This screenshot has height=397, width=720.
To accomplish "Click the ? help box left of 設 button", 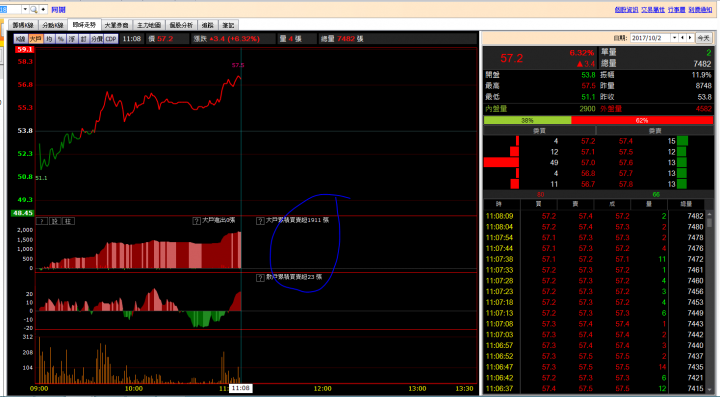I will point(42,221).
